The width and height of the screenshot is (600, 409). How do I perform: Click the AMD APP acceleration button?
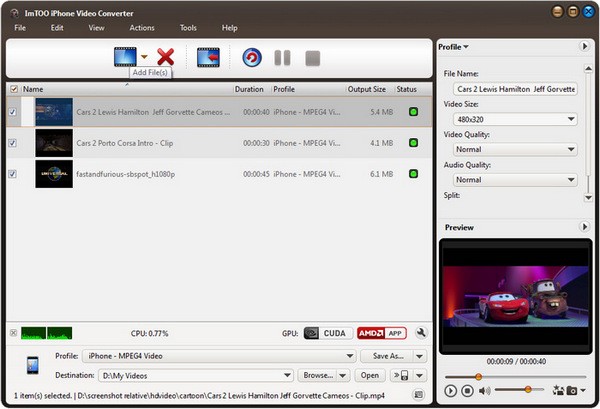(382, 333)
